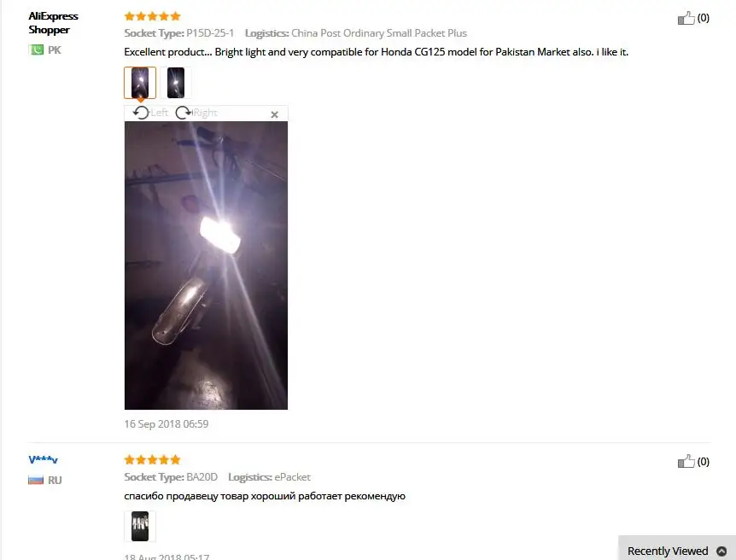Close the enlarged photo viewer
This screenshot has width=736, height=560.
click(275, 114)
